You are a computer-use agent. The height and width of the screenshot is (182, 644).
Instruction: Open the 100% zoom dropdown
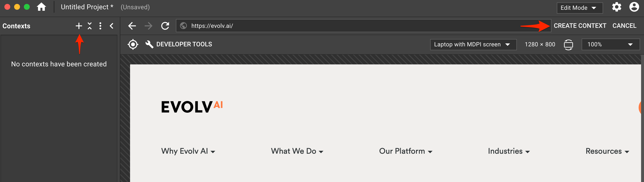click(610, 45)
